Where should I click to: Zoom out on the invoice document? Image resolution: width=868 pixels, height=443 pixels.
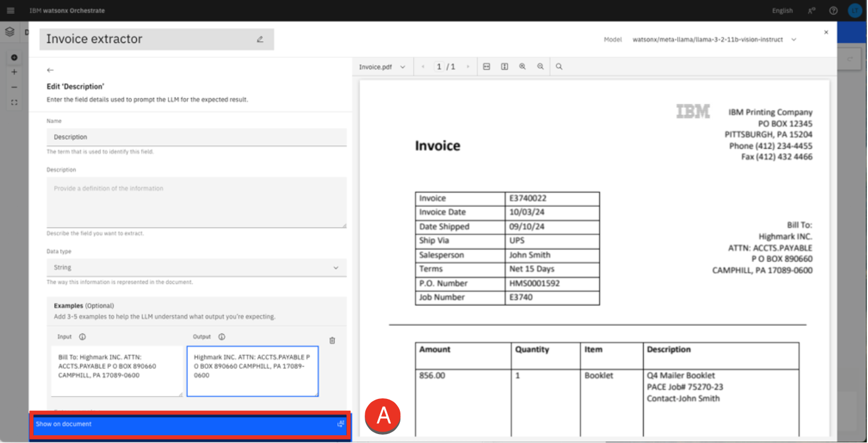coord(540,67)
